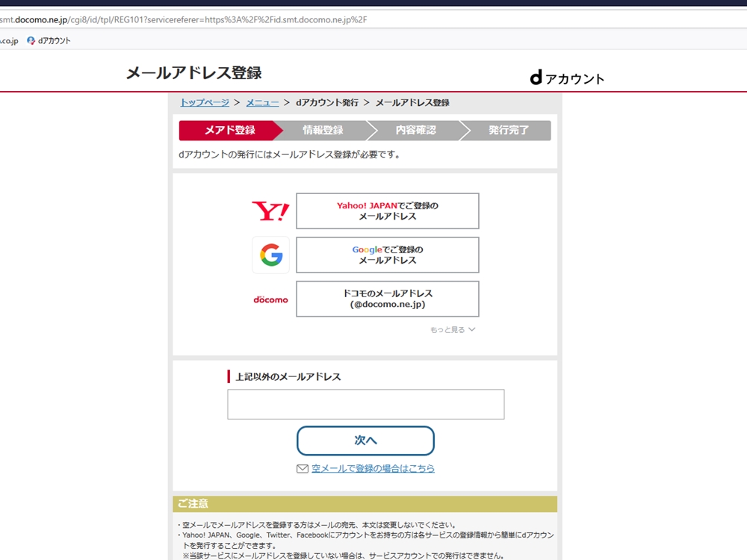Open the dアカウント bookmark
The width and height of the screenshot is (747, 560).
(x=49, y=40)
